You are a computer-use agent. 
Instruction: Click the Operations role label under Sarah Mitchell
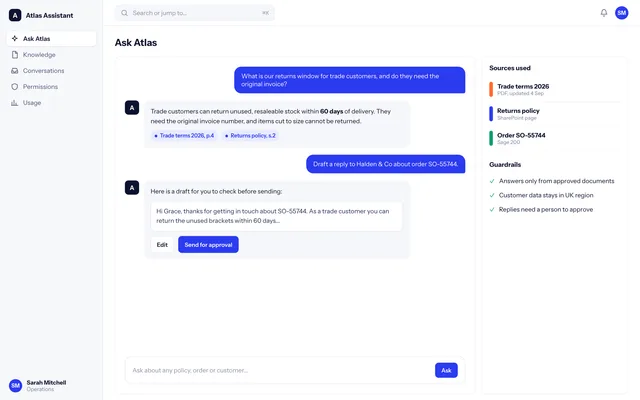tap(40, 389)
